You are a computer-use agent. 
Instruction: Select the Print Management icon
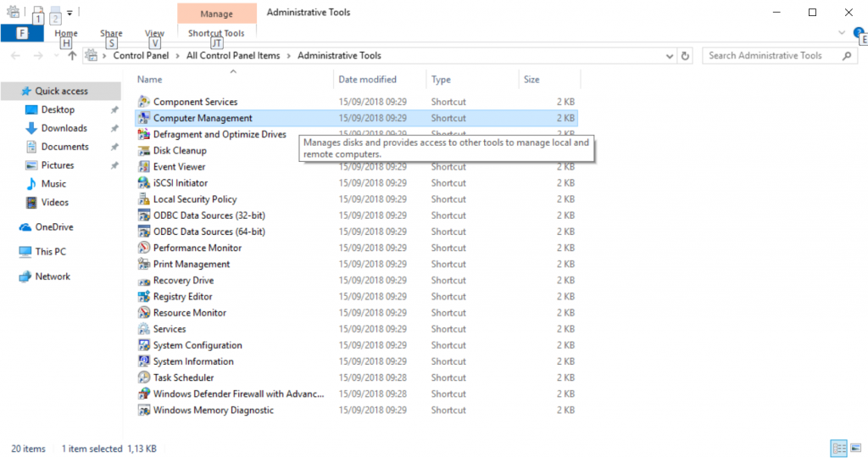[144, 264]
